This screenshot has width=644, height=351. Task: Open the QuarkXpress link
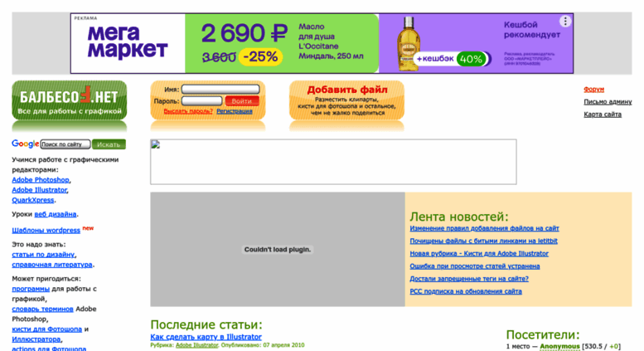33,200
